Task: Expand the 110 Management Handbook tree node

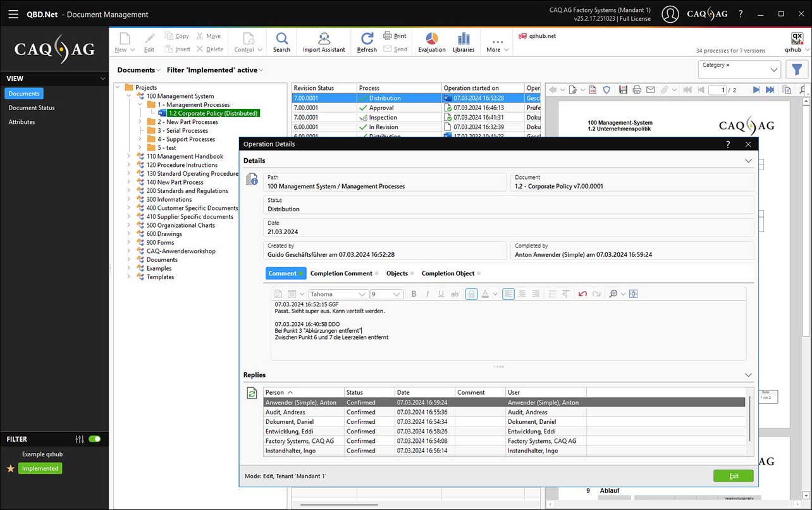Action: tap(129, 156)
